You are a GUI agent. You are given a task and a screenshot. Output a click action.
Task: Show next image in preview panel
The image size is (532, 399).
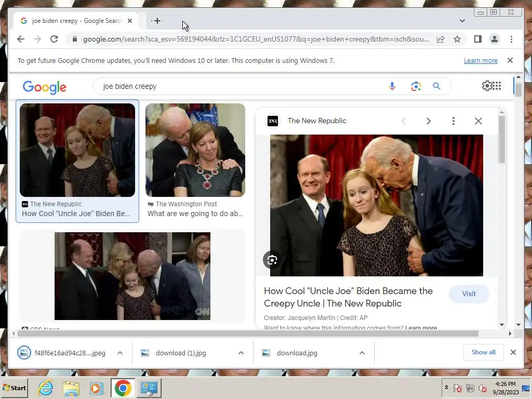(428, 121)
